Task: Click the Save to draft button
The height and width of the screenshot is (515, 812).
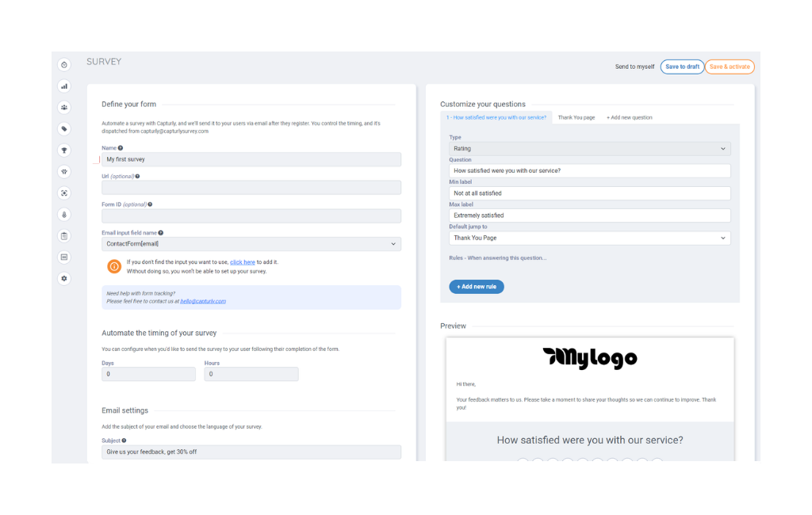Action: (x=682, y=67)
